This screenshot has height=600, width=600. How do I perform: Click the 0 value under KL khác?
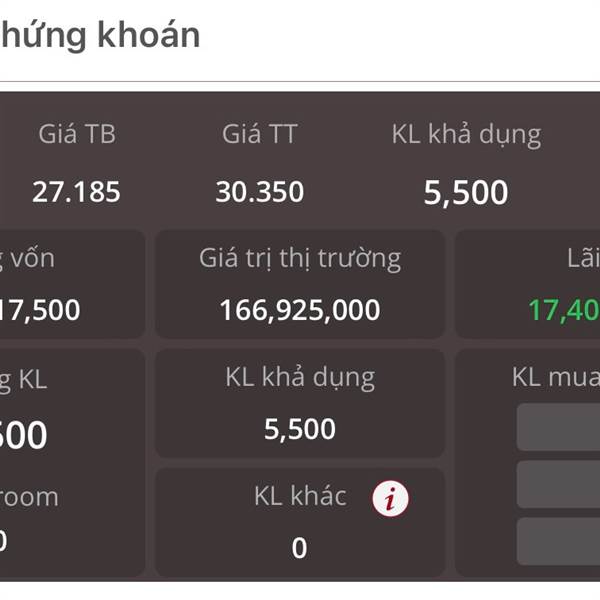point(299,548)
